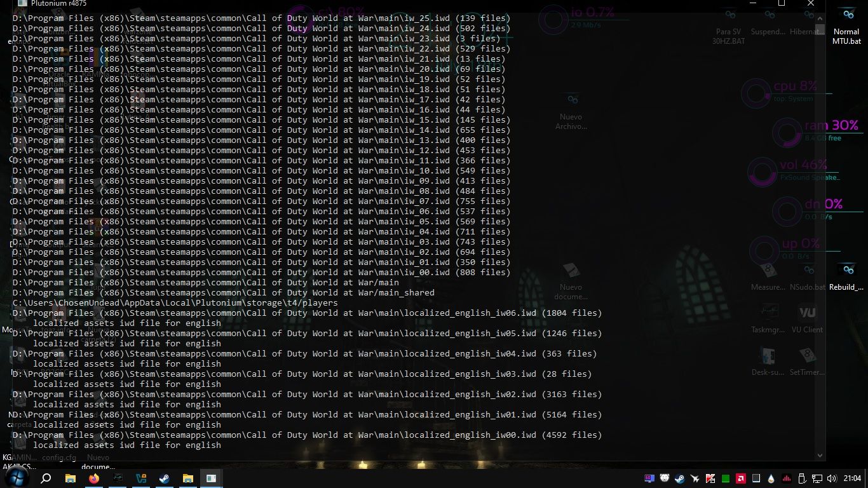The height and width of the screenshot is (488, 868).
Task: Click the iw_23.iwd (3 files) line
Action: tap(256, 38)
